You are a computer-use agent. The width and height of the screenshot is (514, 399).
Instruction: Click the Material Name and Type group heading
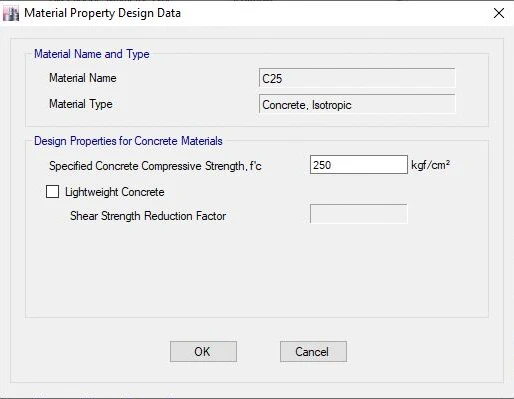tap(92, 54)
